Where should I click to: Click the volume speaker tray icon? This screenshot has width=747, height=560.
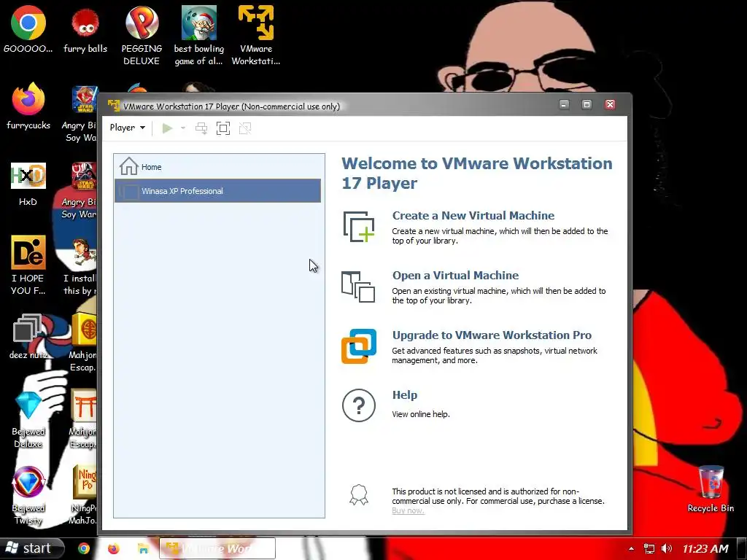pos(667,548)
